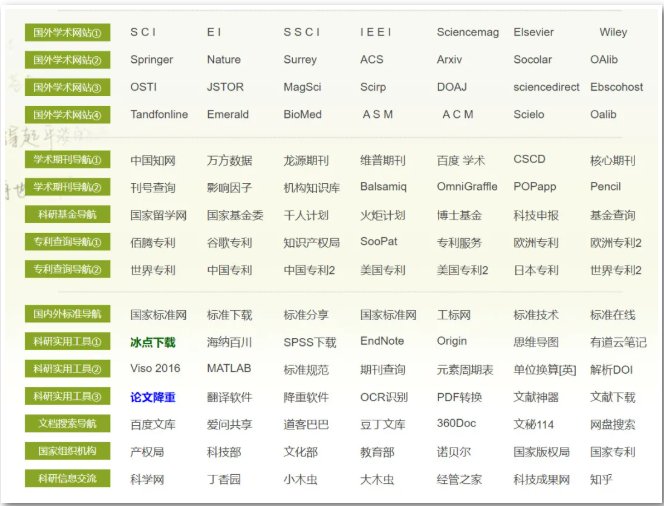Go to the Nature link
Screen dimensions: 664x506
[224, 60]
